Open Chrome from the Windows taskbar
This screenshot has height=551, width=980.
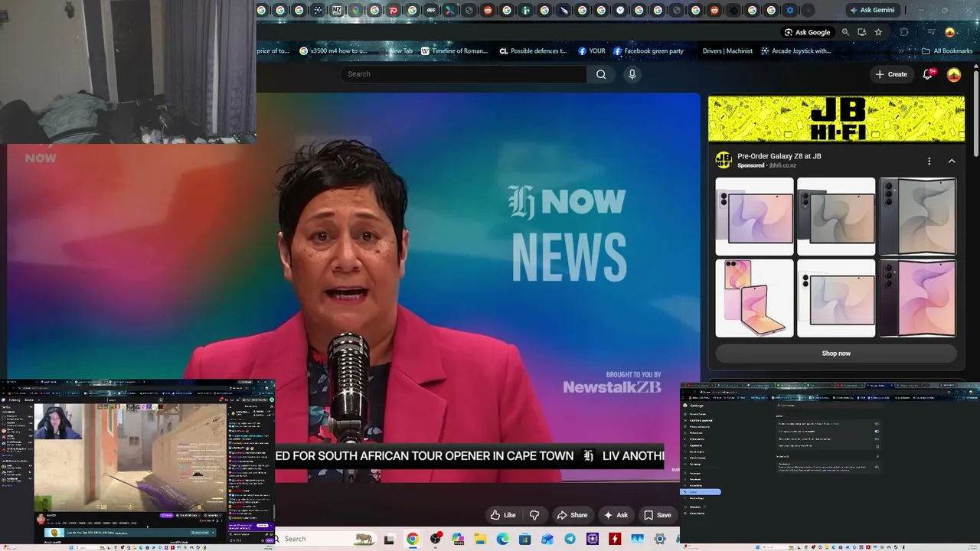click(x=413, y=539)
